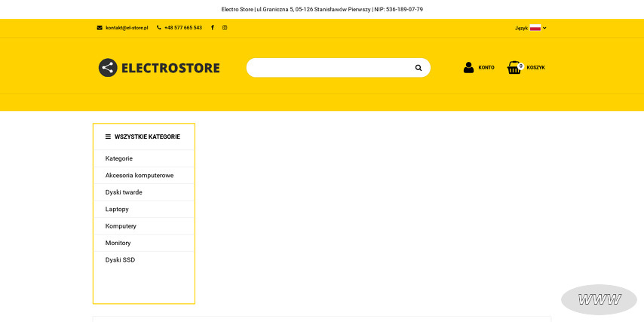Select Akcesoria komputerowe category
This screenshot has height=322, width=644.
pos(140,175)
